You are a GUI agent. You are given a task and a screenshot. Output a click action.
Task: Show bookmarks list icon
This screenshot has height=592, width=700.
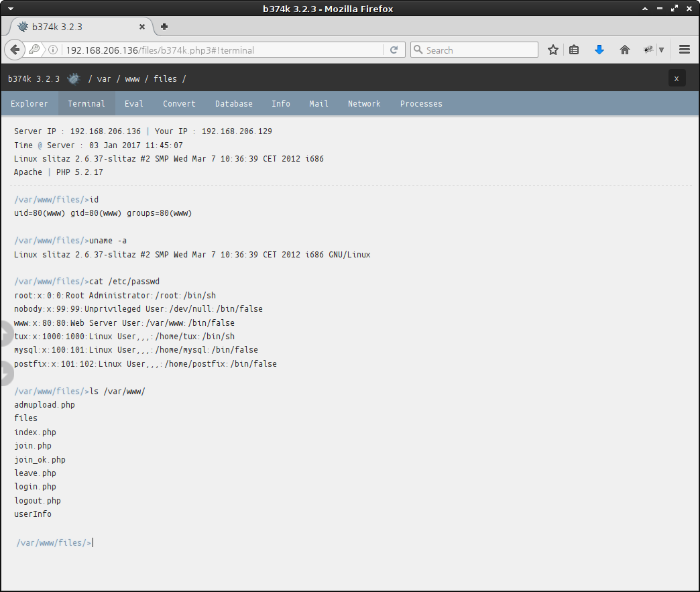point(574,50)
